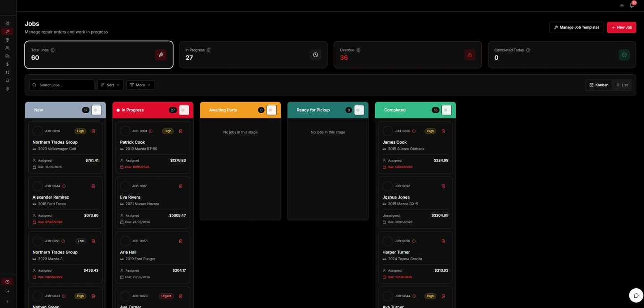Open Patrick Cook job card

(x=153, y=147)
